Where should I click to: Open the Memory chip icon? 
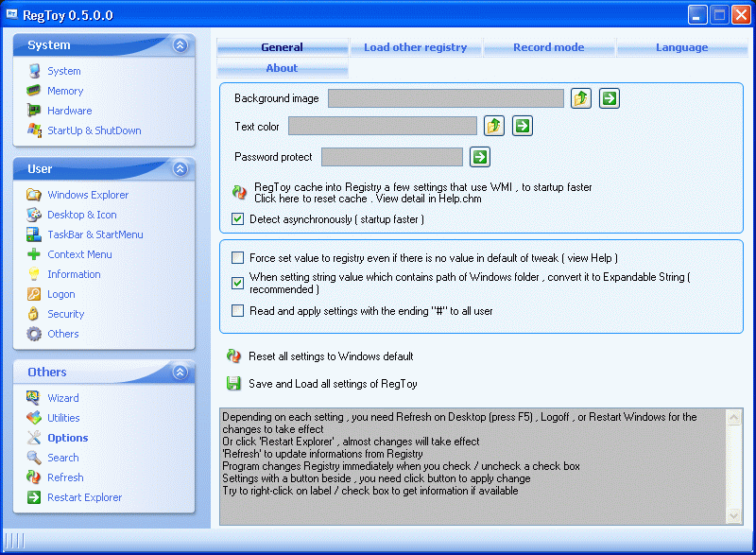tap(34, 91)
